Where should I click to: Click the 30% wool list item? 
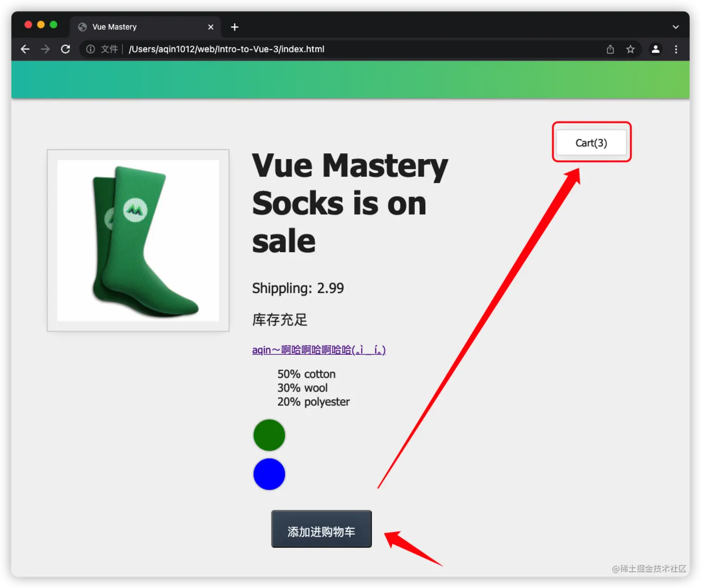click(302, 388)
